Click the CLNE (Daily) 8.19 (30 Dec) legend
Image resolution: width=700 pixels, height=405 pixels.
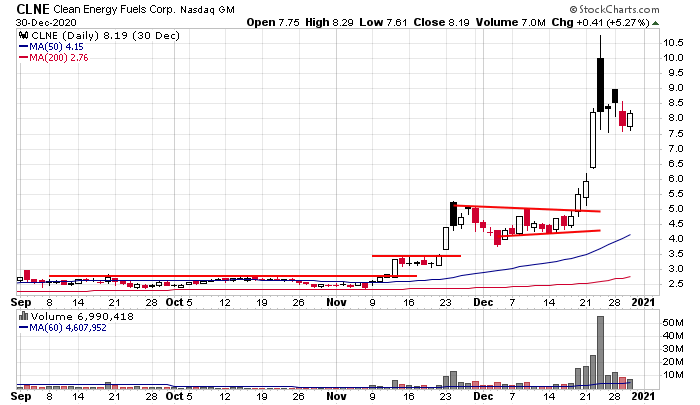tap(104, 35)
